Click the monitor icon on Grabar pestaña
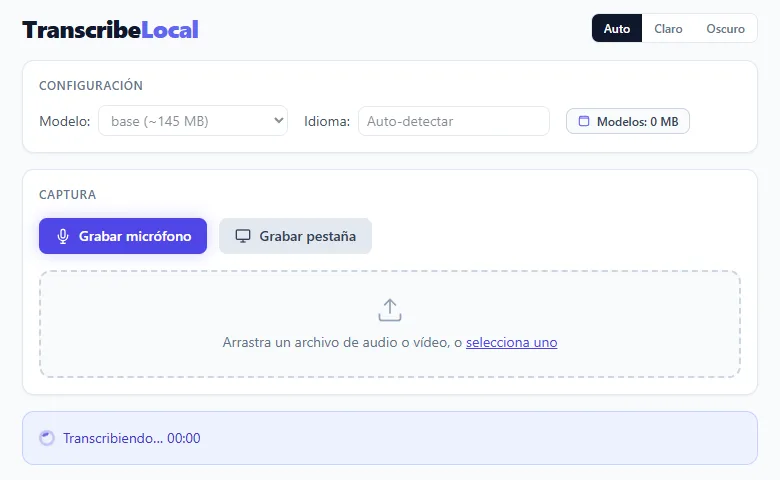 [243, 236]
